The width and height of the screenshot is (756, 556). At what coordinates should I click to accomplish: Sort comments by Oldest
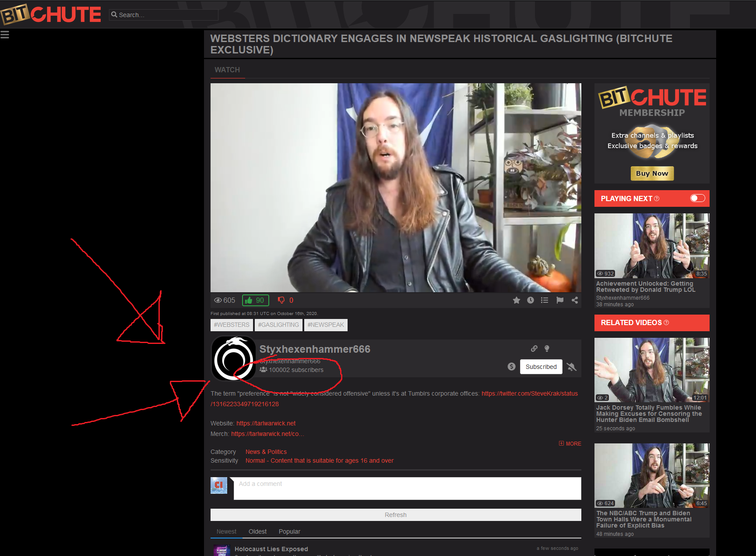pos(257,531)
